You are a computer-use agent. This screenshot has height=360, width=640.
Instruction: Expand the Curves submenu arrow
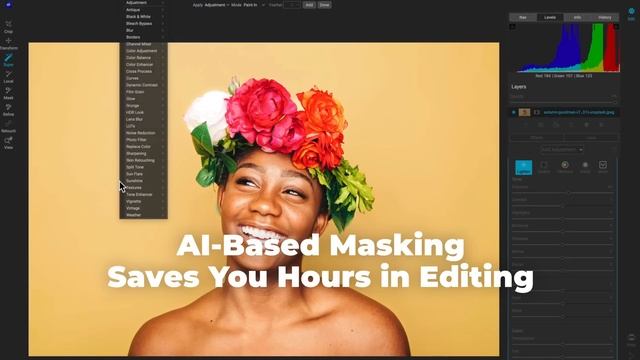click(x=163, y=78)
